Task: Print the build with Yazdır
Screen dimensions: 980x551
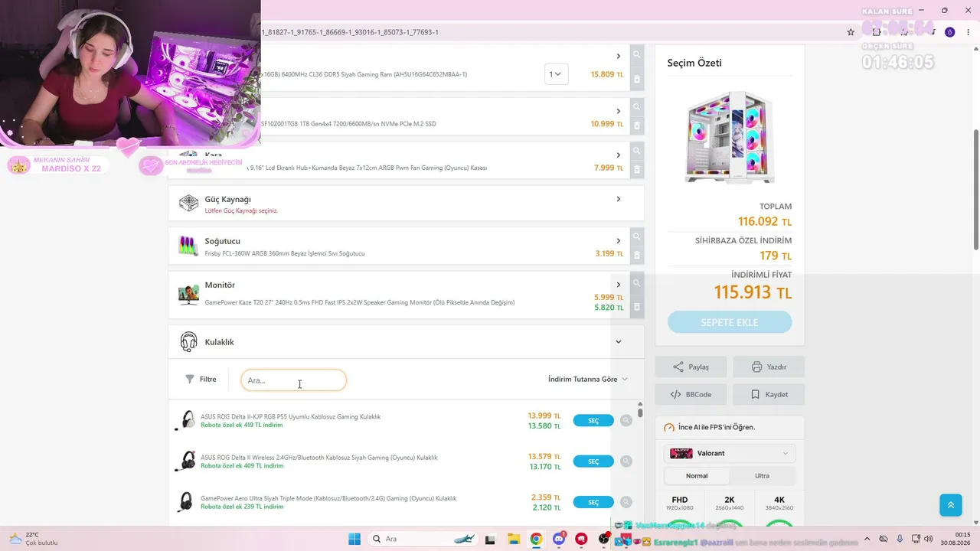Action: pos(769,367)
